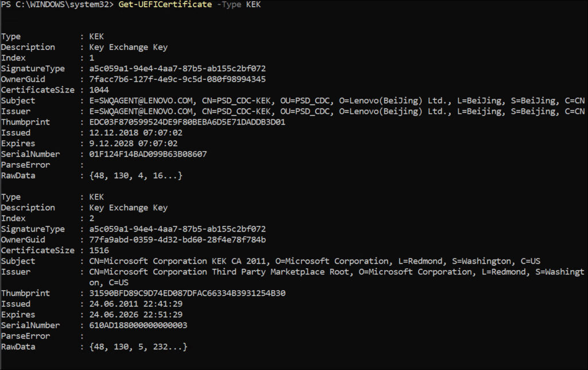
Task: Click the thumbprint starting with EDC03F87
Action: (187, 122)
